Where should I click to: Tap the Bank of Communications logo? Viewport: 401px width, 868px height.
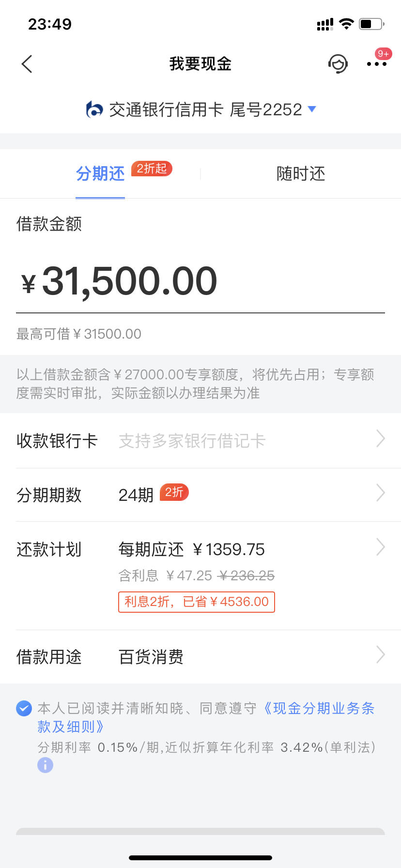(x=94, y=109)
